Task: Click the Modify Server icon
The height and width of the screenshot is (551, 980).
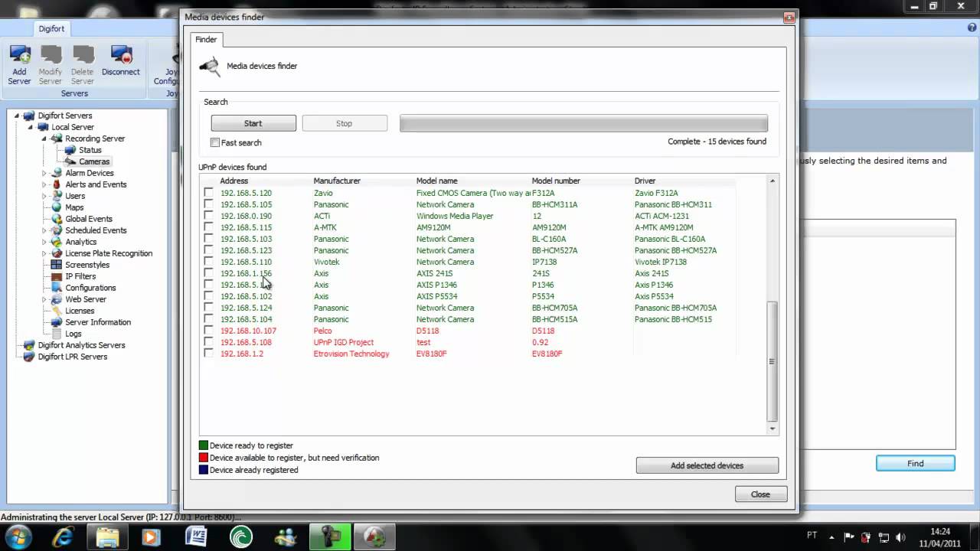Action: (51, 54)
